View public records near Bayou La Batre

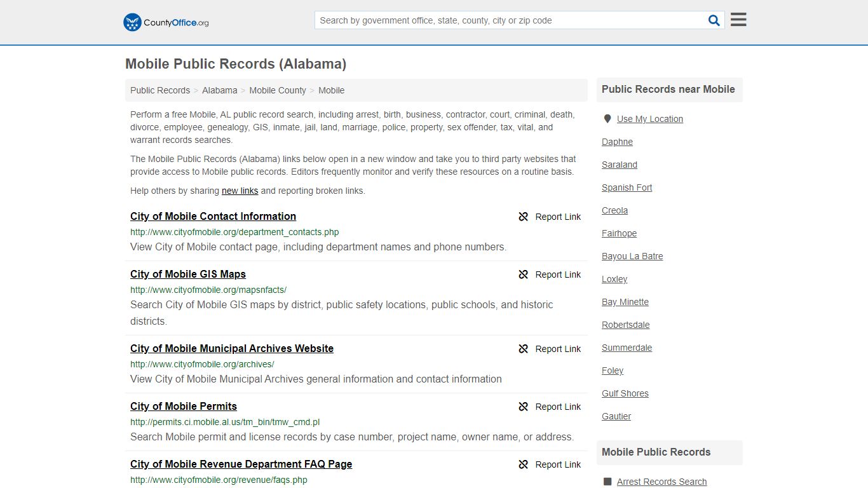point(632,256)
